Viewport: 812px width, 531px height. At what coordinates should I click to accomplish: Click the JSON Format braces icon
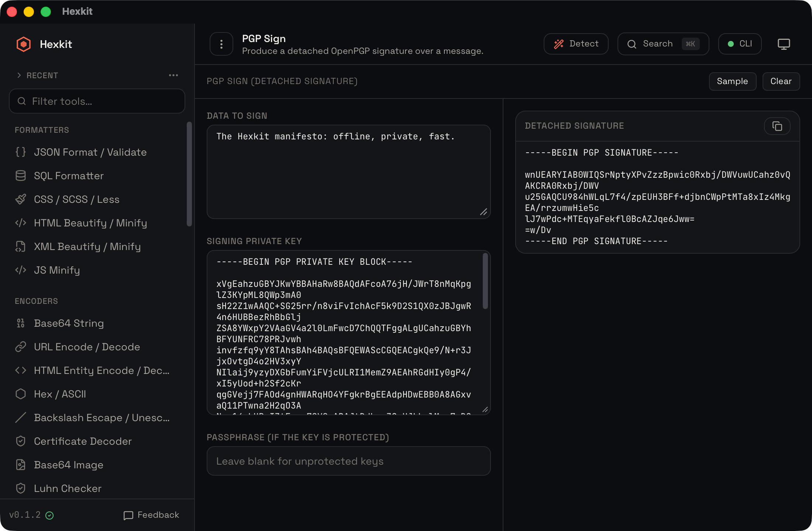coord(21,152)
